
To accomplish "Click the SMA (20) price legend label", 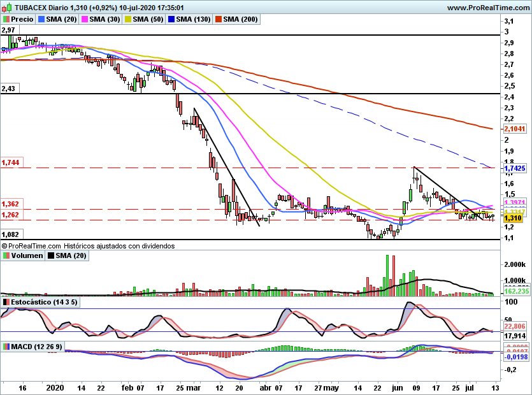I will click(61, 19).
